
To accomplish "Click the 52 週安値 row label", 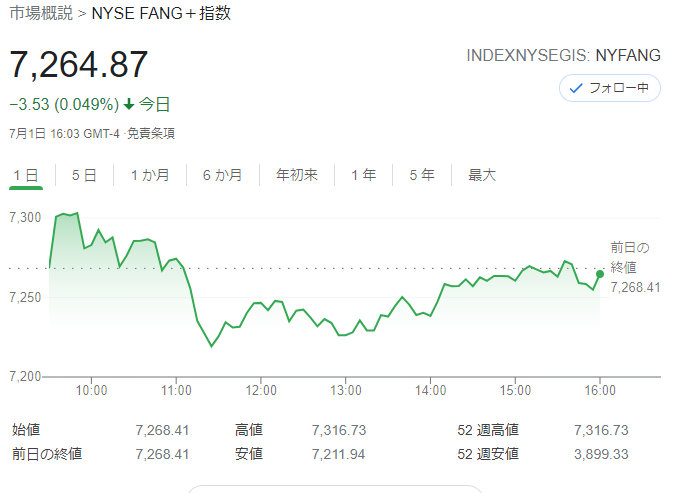I will 488,454.
